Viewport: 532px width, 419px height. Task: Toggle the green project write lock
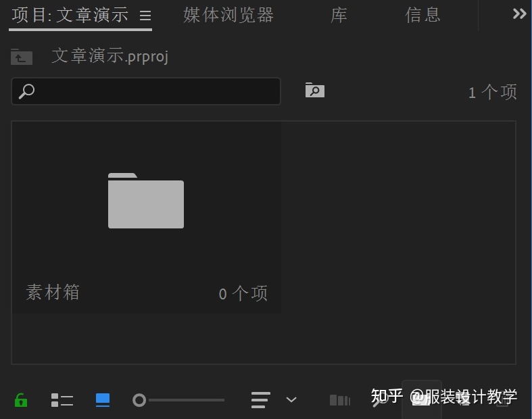(21, 400)
